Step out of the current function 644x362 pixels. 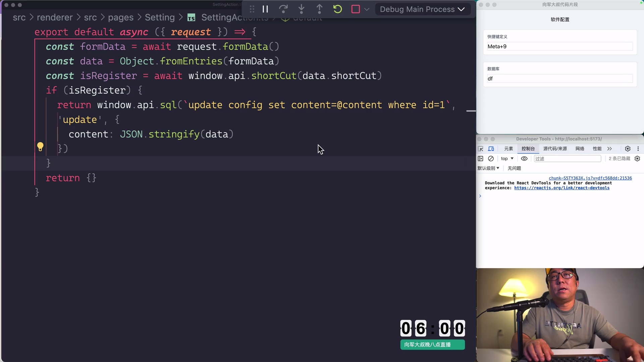click(x=320, y=9)
